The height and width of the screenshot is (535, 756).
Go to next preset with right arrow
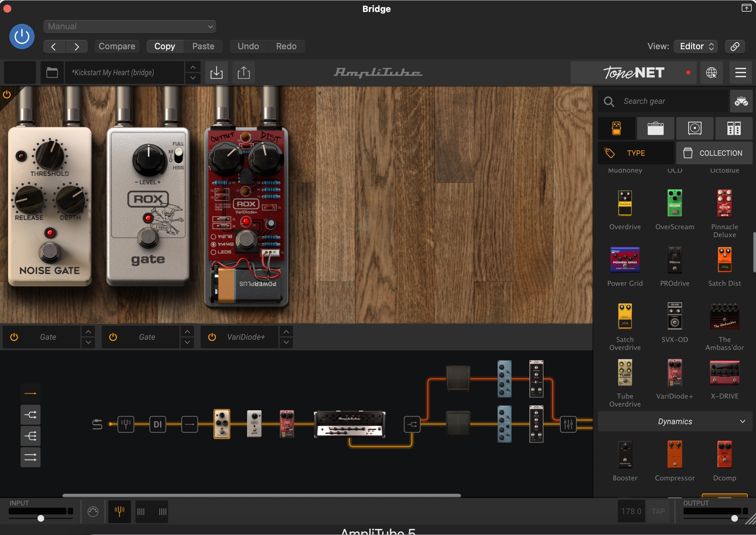pyautogui.click(x=77, y=47)
